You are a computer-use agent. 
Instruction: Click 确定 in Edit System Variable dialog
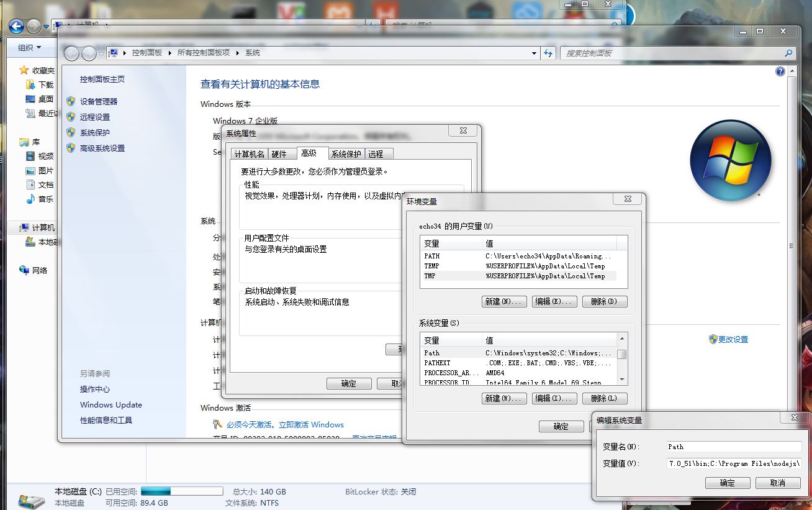728,483
